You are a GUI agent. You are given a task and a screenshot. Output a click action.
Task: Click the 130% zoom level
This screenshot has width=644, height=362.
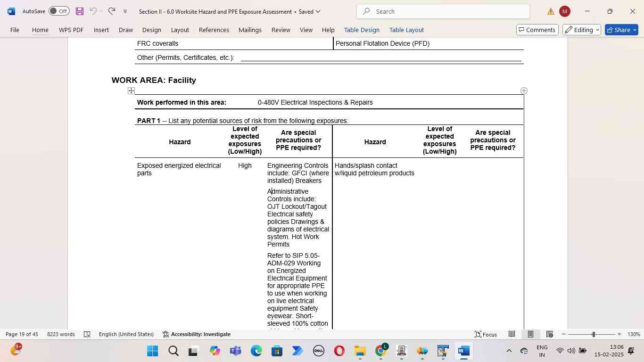634,334
